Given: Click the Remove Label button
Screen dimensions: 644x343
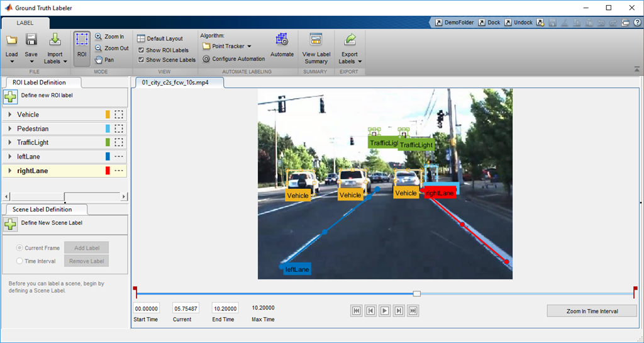Looking at the screenshot, I should pos(87,261).
